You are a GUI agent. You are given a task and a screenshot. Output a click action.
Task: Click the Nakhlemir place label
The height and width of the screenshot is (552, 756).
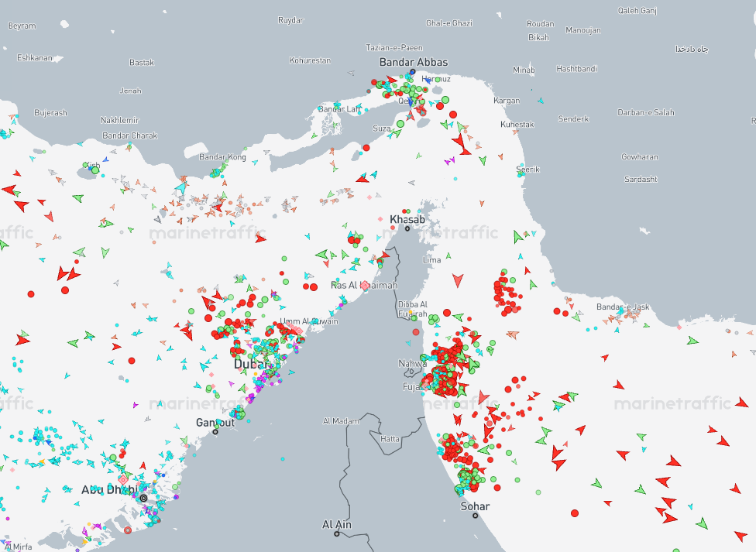[x=119, y=120]
